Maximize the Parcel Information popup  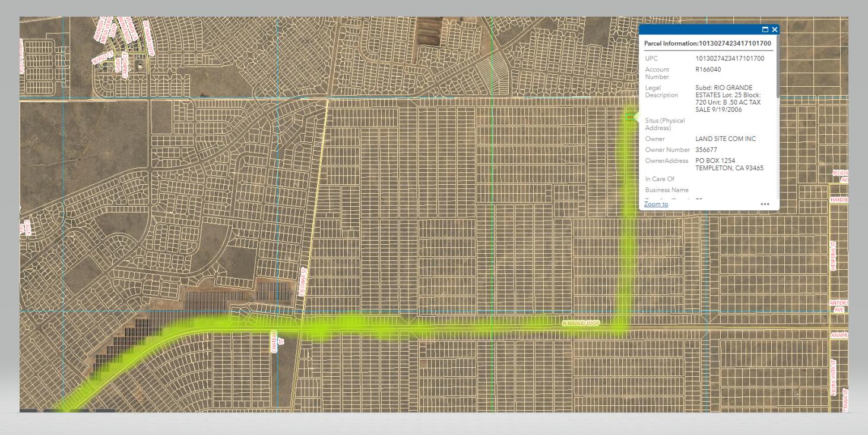coord(765,29)
